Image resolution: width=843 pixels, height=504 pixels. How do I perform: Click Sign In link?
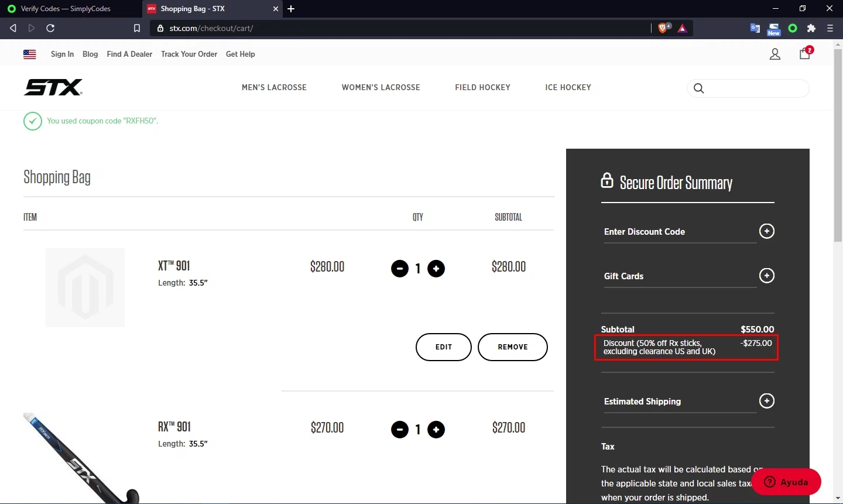point(62,54)
